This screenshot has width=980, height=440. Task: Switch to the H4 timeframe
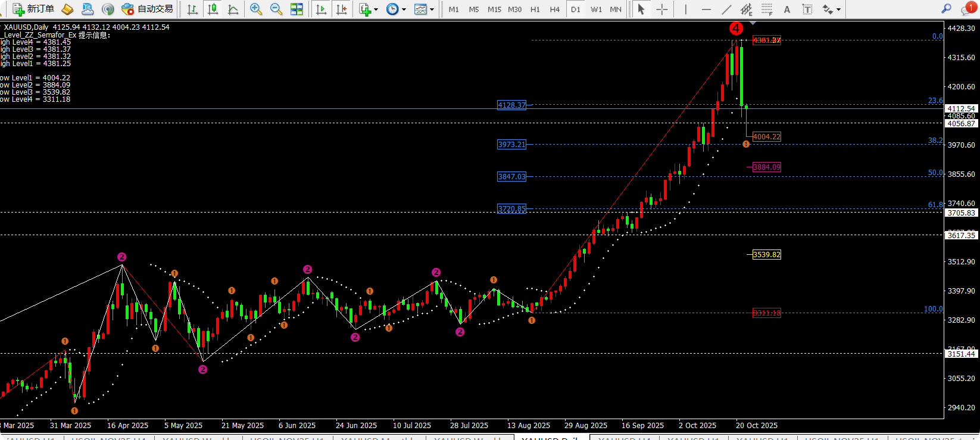[x=554, y=10]
